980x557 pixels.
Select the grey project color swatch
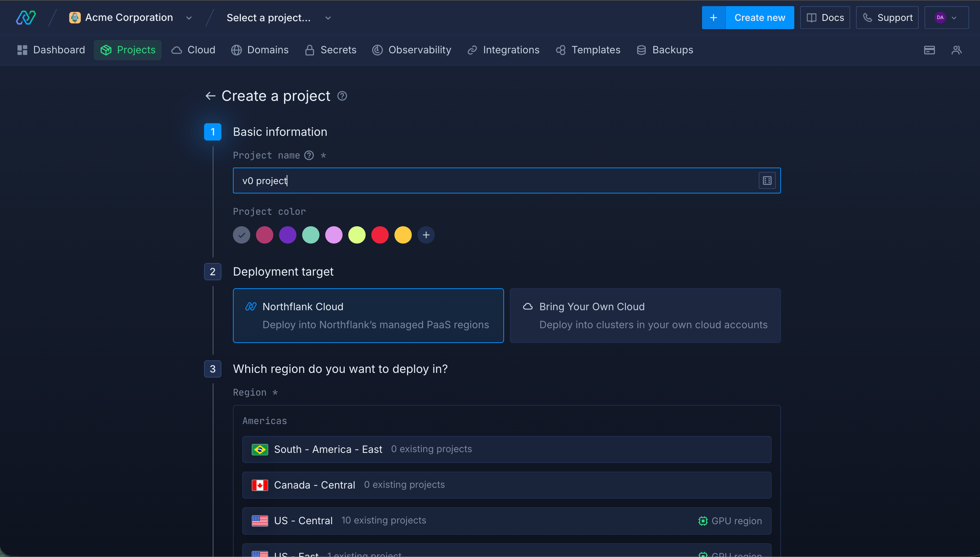click(x=242, y=235)
